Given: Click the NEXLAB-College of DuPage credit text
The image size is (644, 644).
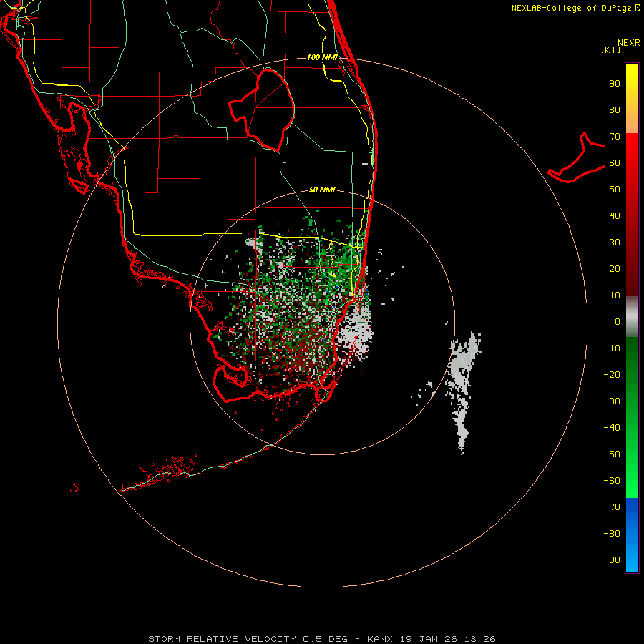Looking at the screenshot, I should (x=571, y=8).
